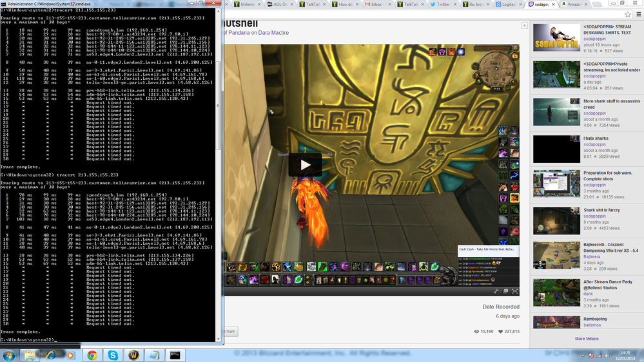Open the Rambojohny video thumbnail
The image size is (644, 362).
tap(556, 321)
